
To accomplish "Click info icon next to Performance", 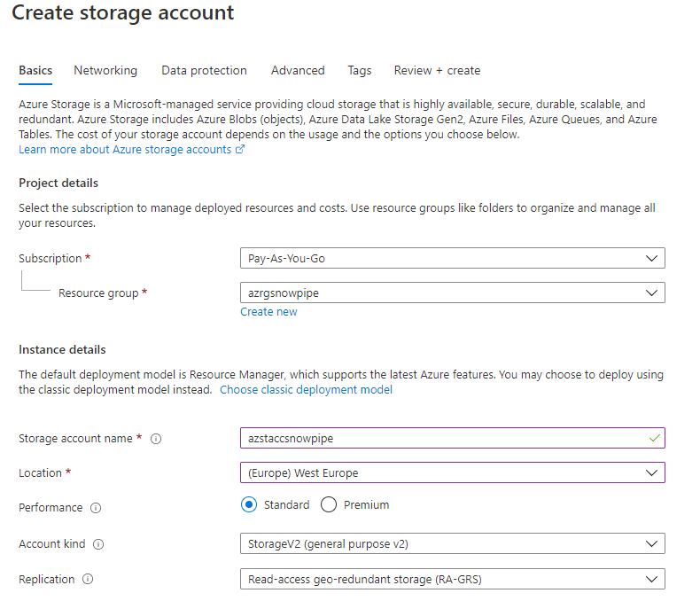I will (x=96, y=508).
